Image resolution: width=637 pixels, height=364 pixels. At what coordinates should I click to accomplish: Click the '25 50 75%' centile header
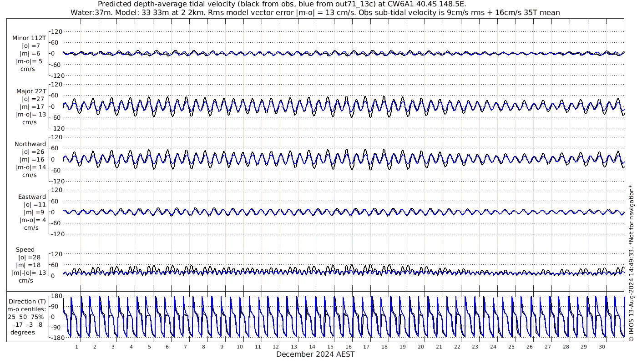25,317
